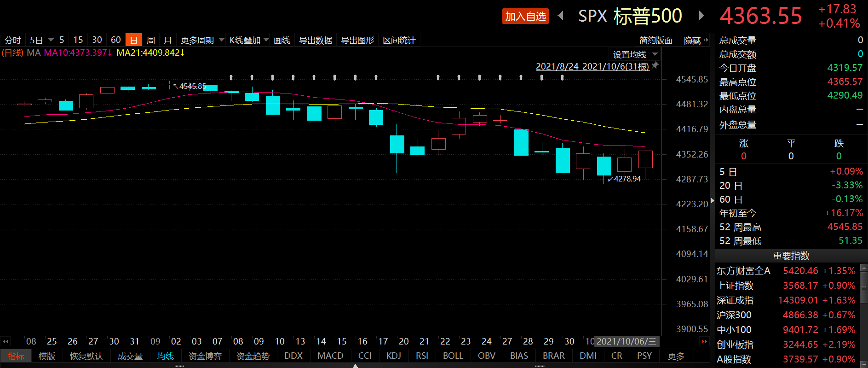Toggle the 均线 moving average indicator
868x368 pixels.
[x=166, y=356]
